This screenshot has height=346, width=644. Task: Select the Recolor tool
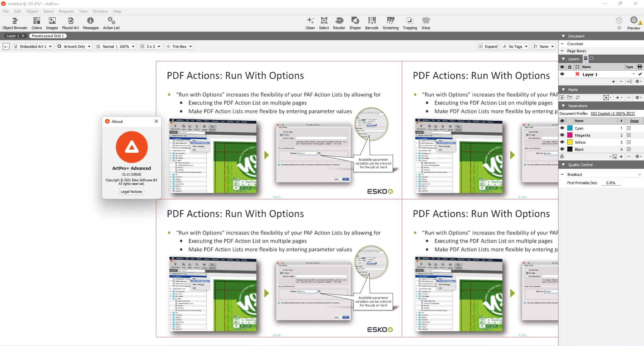tap(339, 23)
